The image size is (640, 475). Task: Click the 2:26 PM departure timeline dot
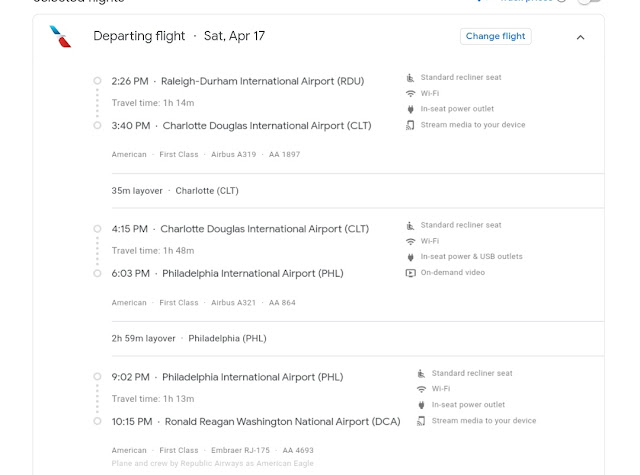point(97,81)
